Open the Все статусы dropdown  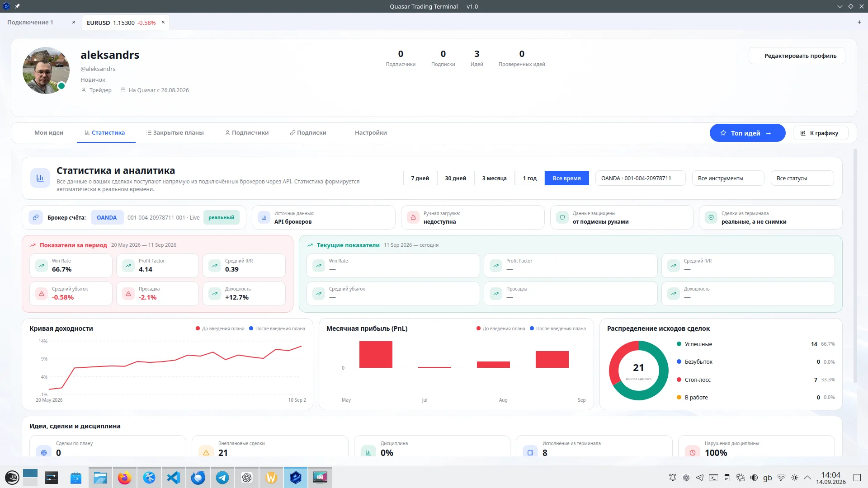(802, 178)
